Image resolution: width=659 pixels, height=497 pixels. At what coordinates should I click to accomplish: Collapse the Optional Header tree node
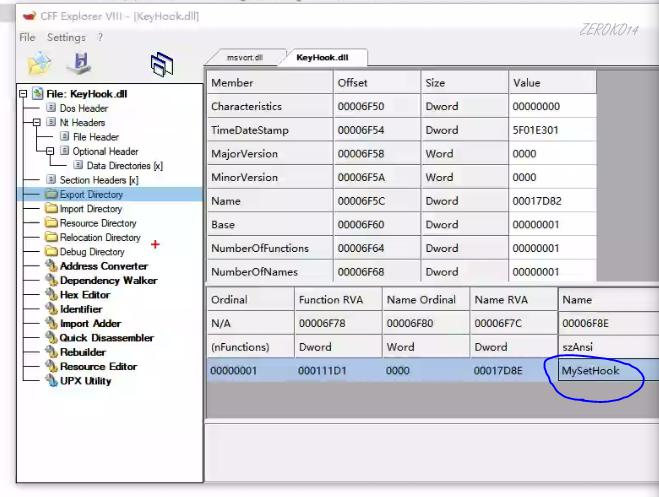click(x=50, y=151)
